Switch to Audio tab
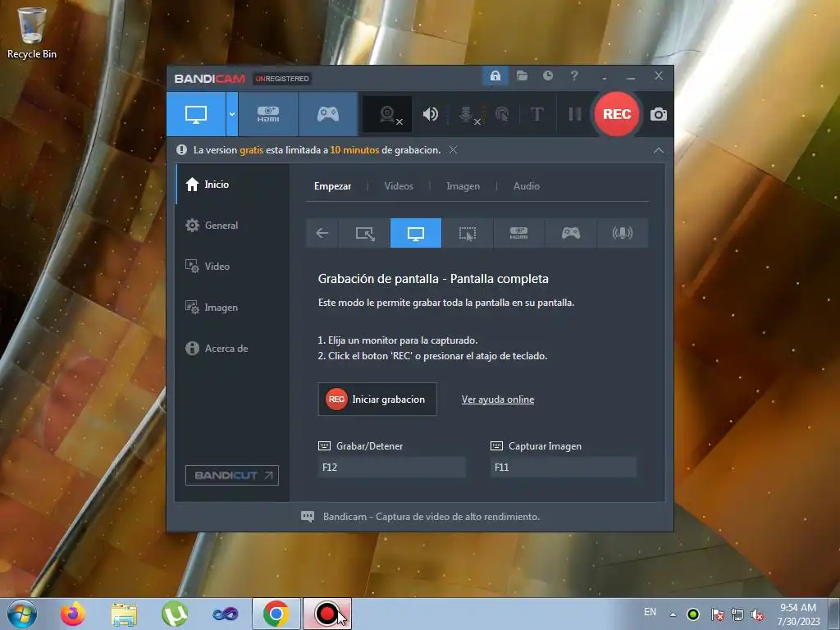This screenshot has height=630, width=840. pyautogui.click(x=526, y=186)
